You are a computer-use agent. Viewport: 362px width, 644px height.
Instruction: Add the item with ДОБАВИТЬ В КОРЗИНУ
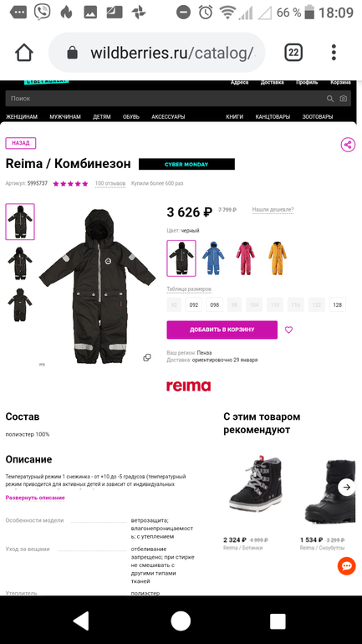(222, 330)
